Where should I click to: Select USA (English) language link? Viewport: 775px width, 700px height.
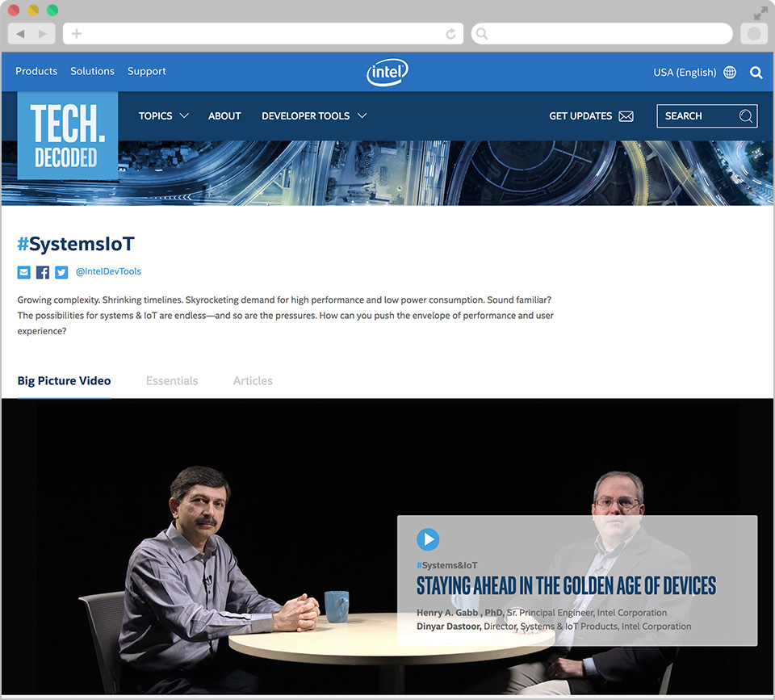pyautogui.click(x=685, y=72)
